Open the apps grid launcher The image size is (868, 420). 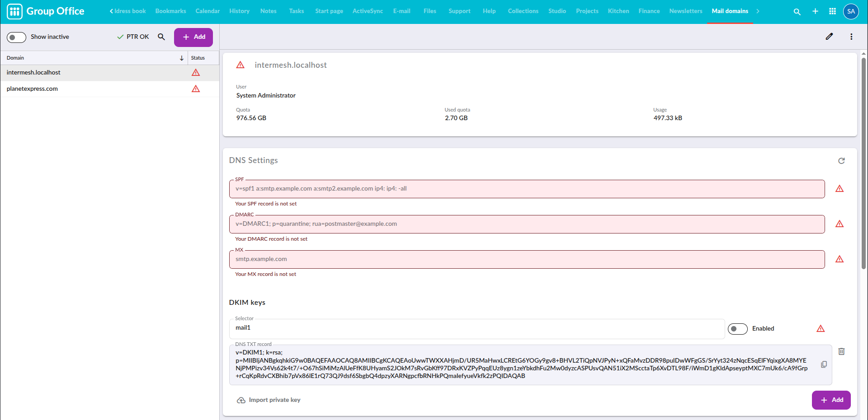pyautogui.click(x=832, y=11)
